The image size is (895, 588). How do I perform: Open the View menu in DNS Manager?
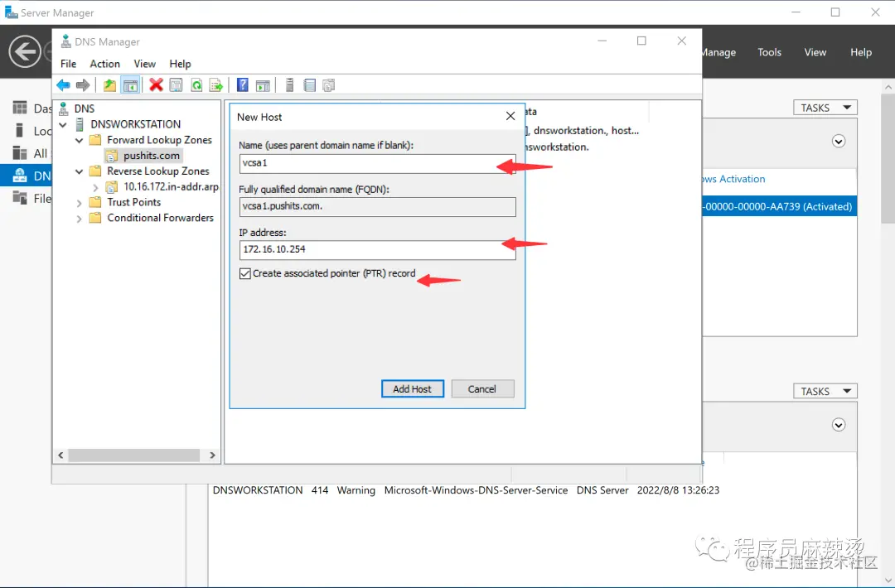(144, 64)
